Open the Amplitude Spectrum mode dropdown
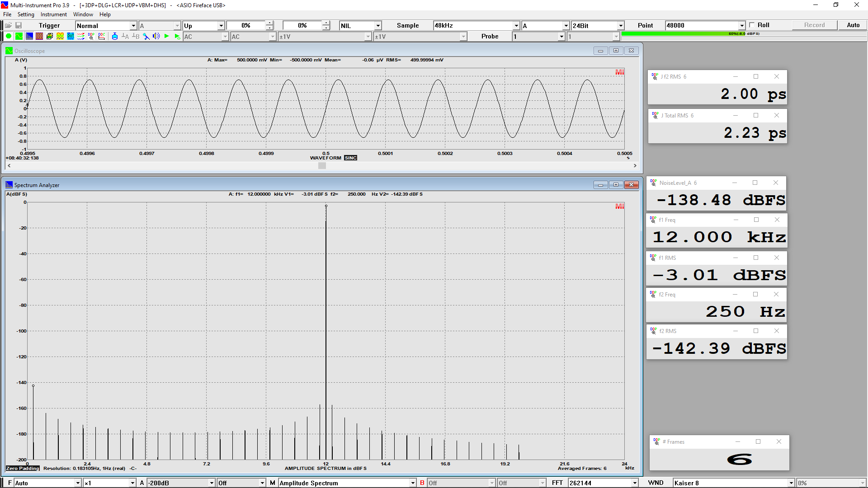868x488 pixels. pyautogui.click(x=347, y=483)
